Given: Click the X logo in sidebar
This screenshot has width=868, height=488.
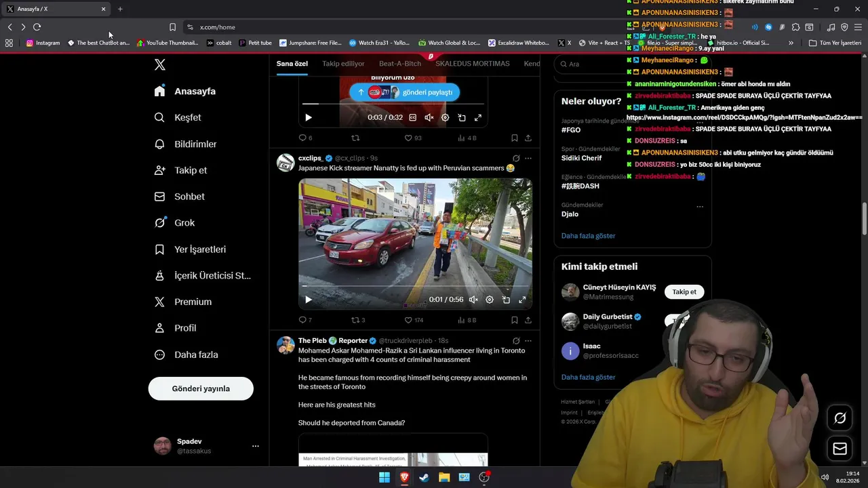Looking at the screenshot, I should (160, 64).
